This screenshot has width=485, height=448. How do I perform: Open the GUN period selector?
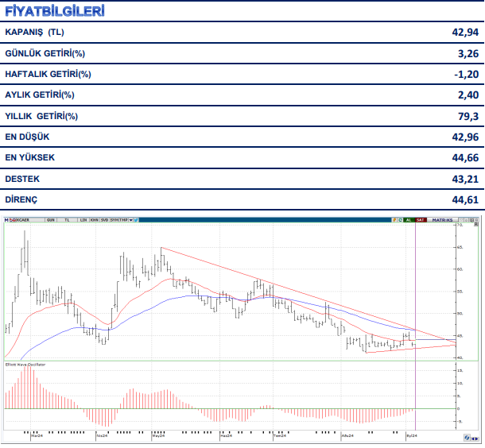click(x=51, y=219)
